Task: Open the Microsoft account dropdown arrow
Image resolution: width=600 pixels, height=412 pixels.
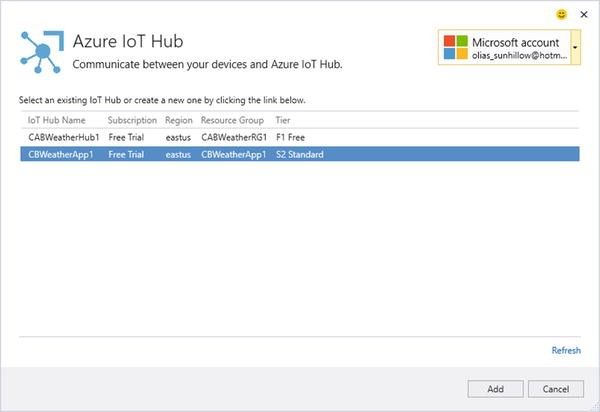Action: 575,47
